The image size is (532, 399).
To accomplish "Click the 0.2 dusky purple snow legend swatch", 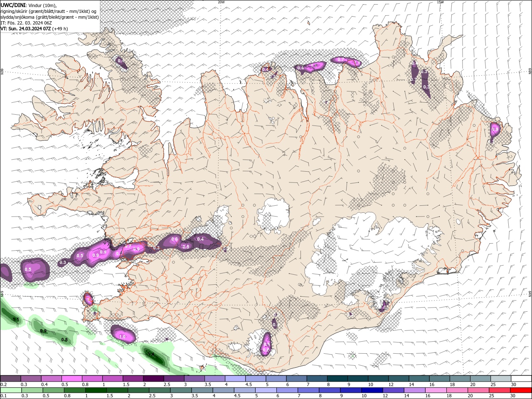I will pos(10,379).
